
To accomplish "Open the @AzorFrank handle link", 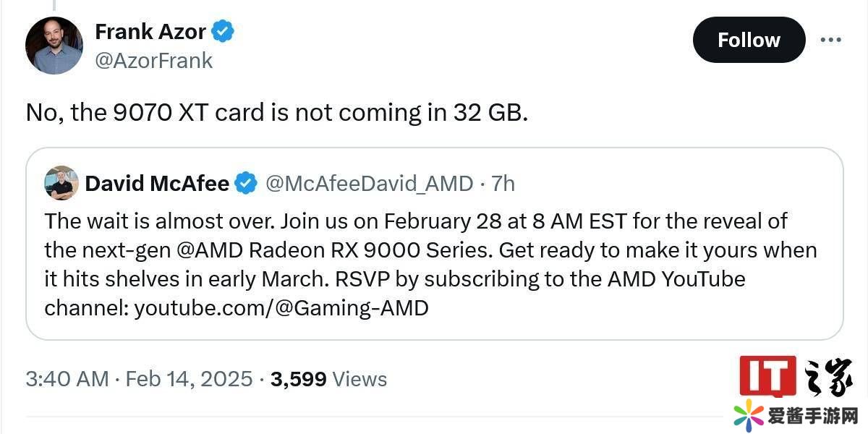I will point(153,60).
